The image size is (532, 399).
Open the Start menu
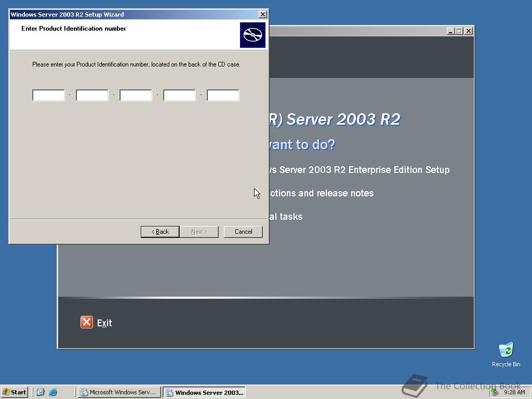14,392
